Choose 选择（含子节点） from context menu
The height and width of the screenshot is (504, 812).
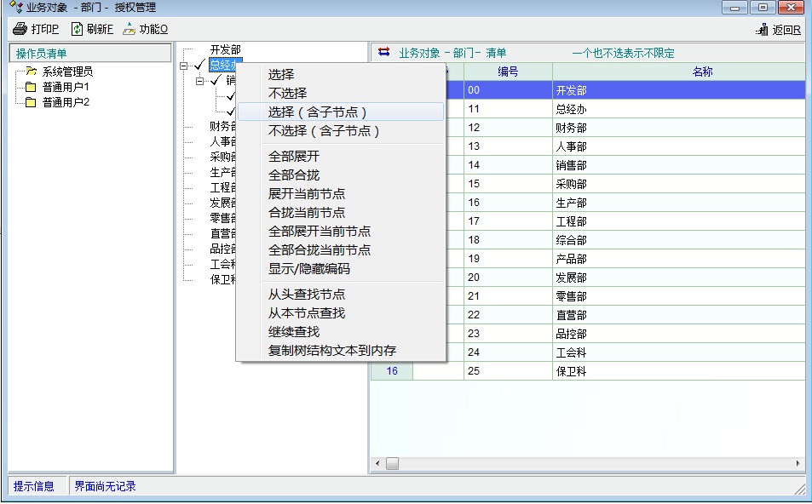click(x=318, y=112)
